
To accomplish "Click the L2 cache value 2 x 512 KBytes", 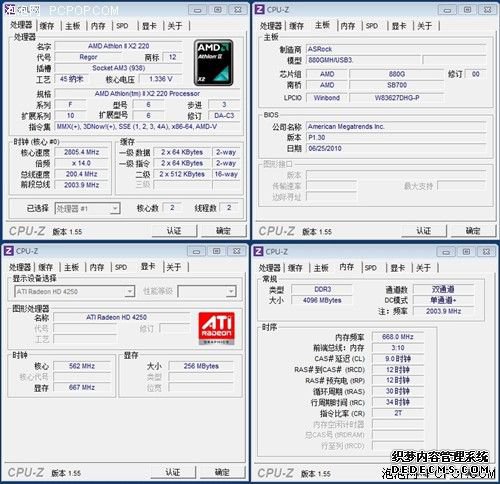I will 182,174.
